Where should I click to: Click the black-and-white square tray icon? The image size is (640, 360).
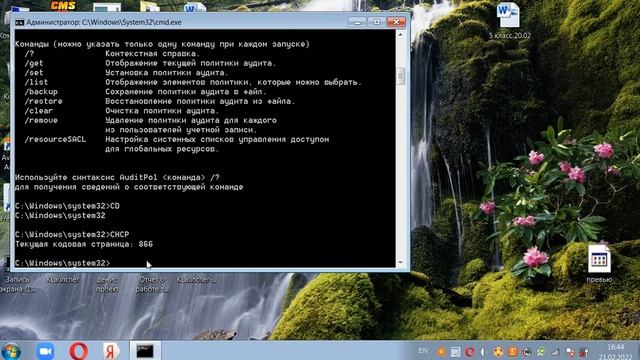pyautogui.click(x=527, y=351)
